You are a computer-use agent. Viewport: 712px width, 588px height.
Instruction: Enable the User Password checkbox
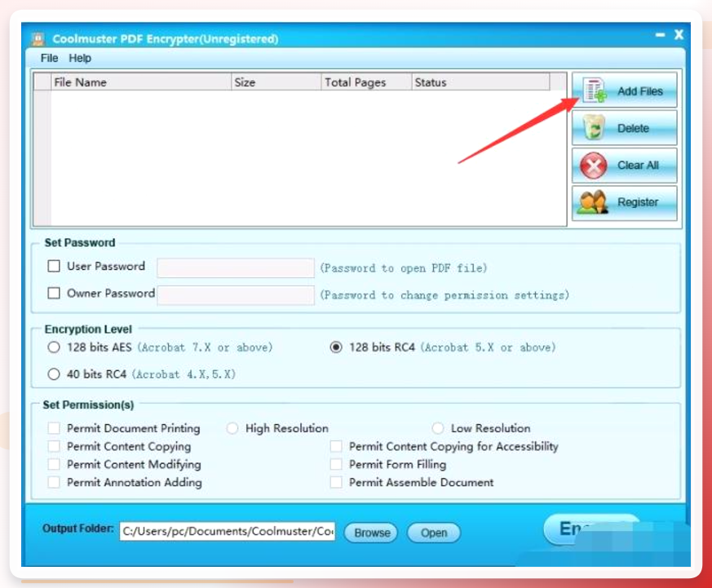click(54, 266)
